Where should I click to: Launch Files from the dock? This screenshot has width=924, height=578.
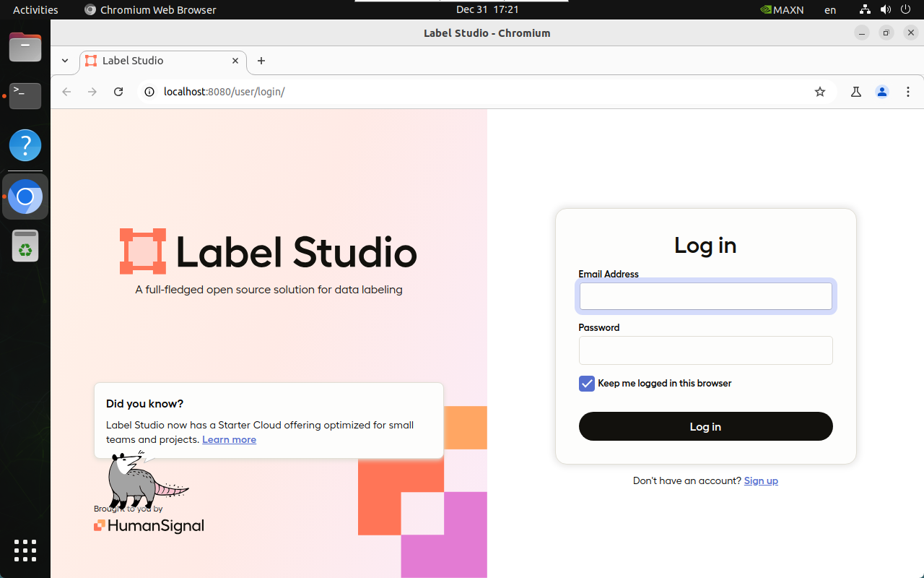25,48
